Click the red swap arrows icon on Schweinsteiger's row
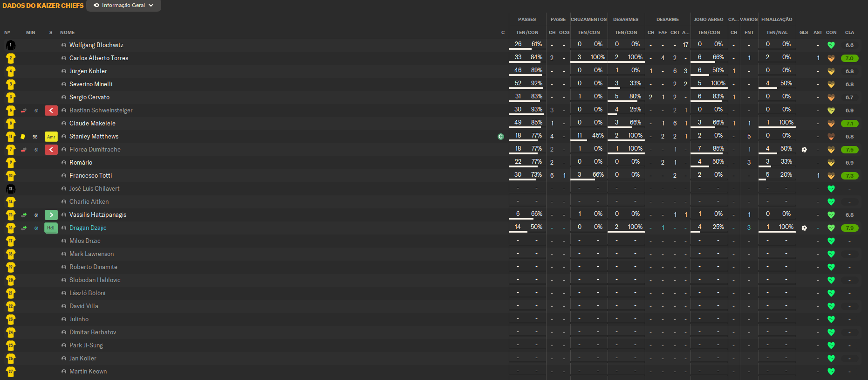 (x=24, y=111)
